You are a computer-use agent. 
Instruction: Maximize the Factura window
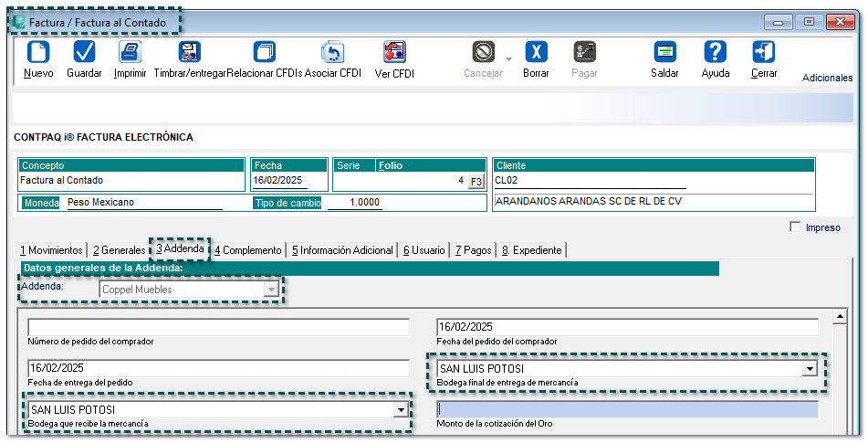(x=809, y=22)
